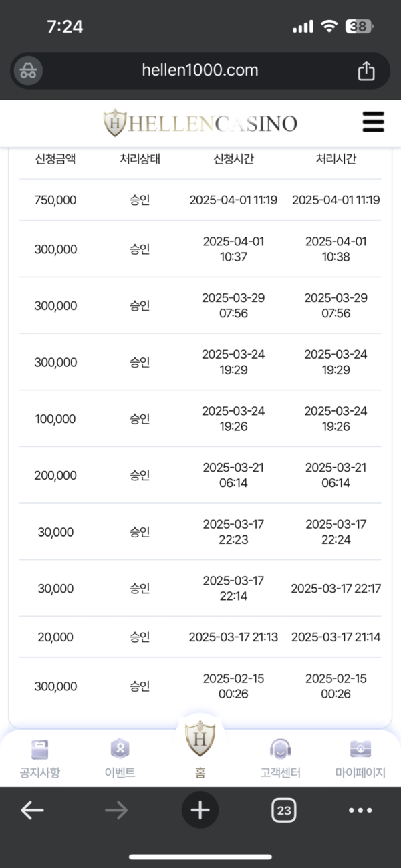Open 마이페이지 icon
Screen dimensions: 401x868
[x=360, y=749]
